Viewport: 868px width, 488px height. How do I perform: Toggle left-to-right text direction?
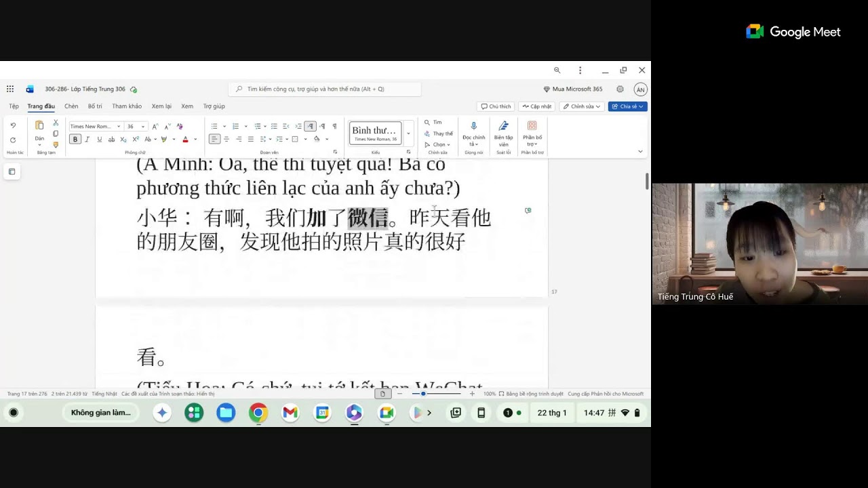click(x=310, y=126)
